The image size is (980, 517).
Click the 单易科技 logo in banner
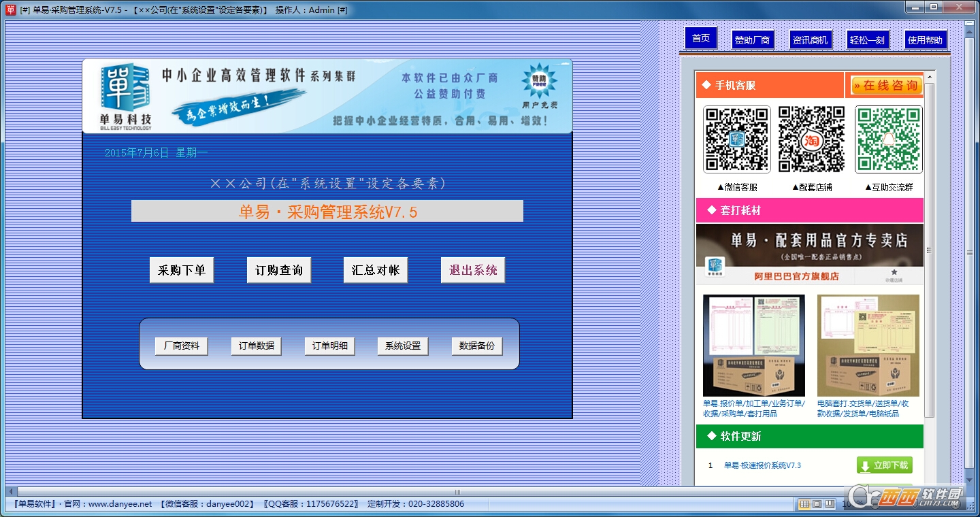[x=127, y=97]
